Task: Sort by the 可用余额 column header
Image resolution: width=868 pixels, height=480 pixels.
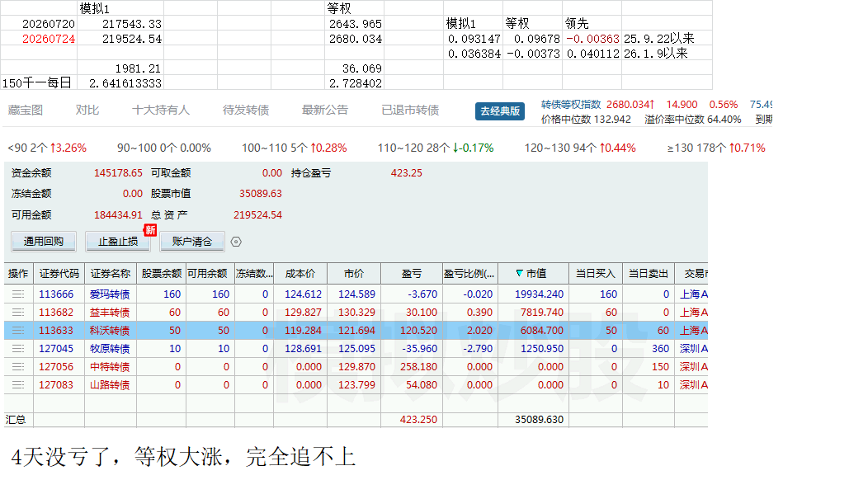Action: pos(210,274)
